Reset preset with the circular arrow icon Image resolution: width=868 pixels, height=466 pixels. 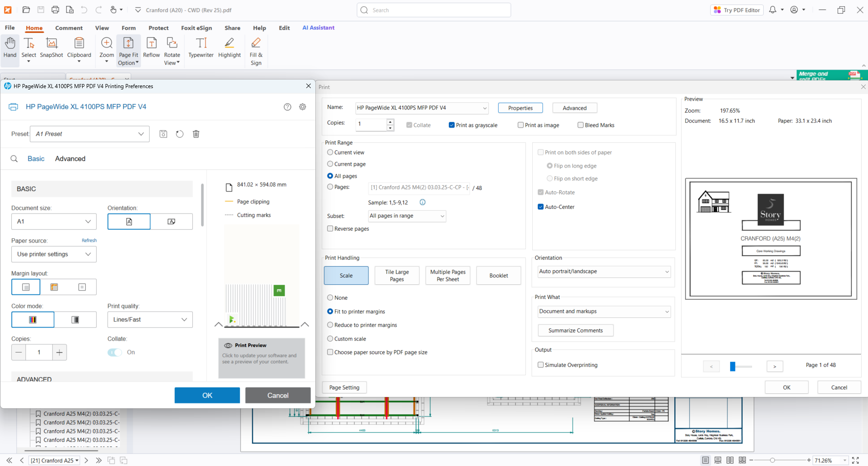tap(180, 134)
